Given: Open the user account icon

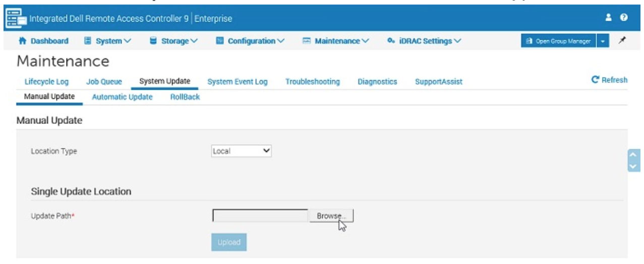Looking at the screenshot, I should (x=609, y=18).
